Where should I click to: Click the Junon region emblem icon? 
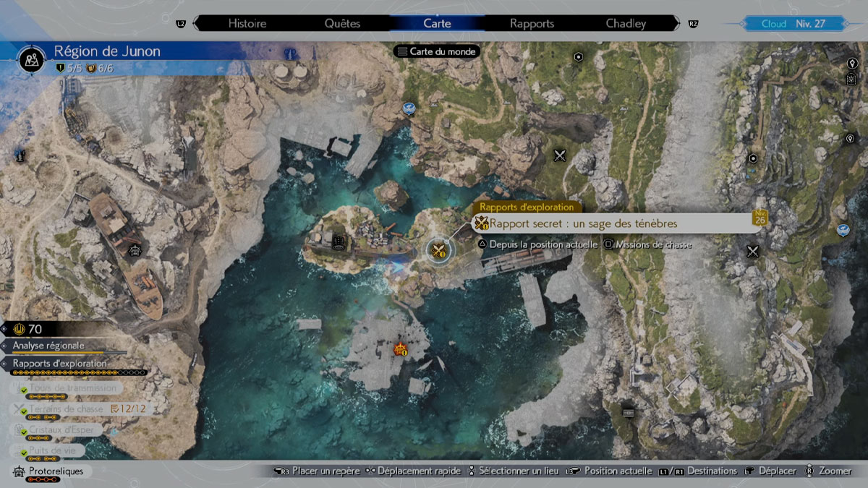coord(30,56)
